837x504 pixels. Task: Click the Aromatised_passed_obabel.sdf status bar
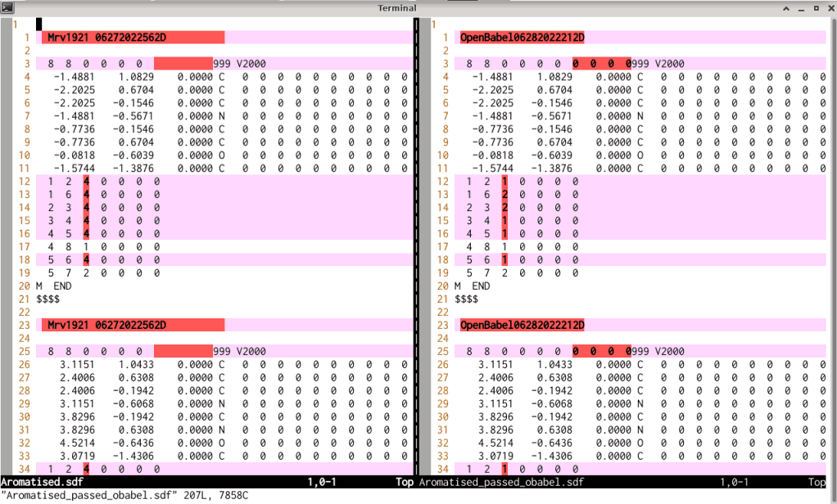tap(622, 483)
